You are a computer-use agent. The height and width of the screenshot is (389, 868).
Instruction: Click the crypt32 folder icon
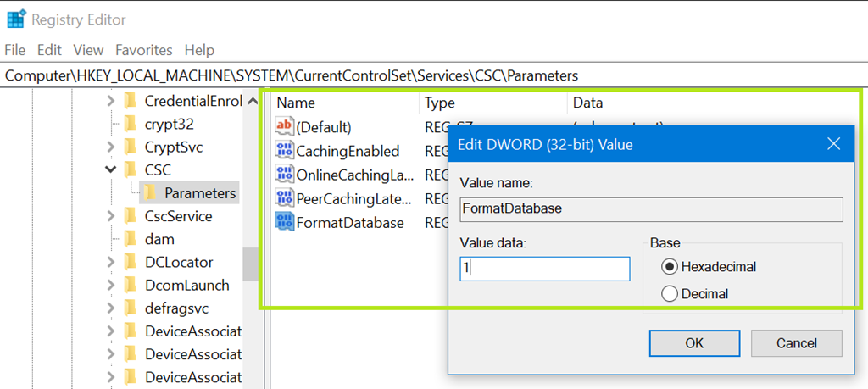[130, 124]
